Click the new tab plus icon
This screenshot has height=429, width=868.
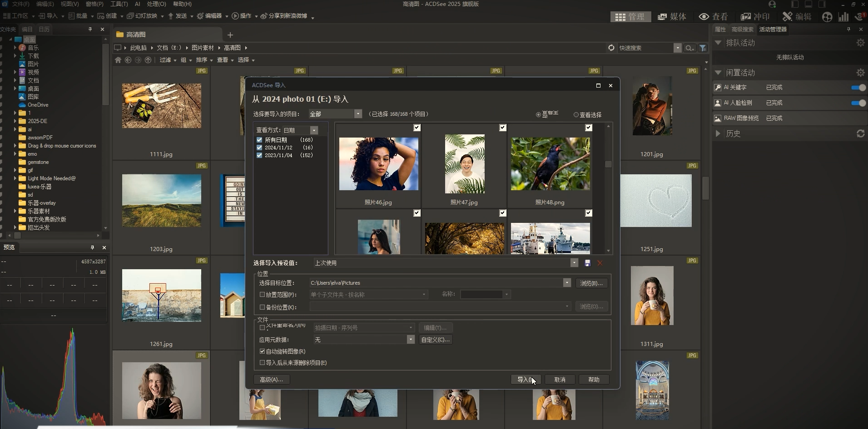230,35
